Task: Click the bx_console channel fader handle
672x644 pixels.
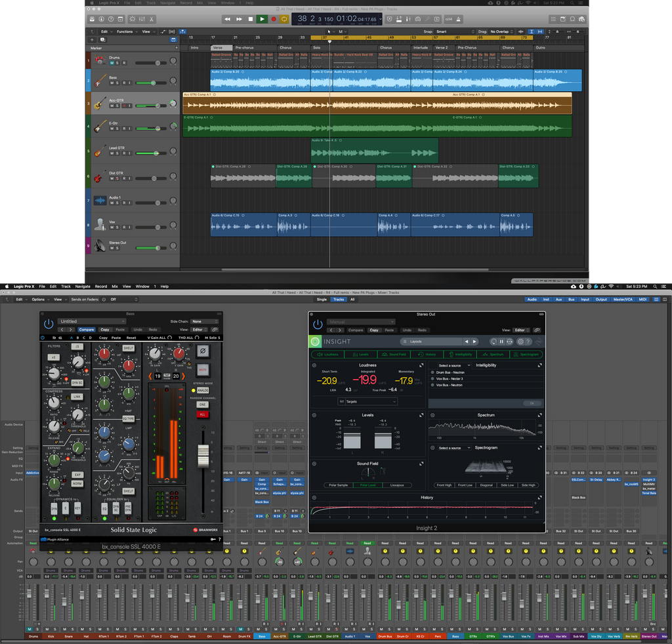Action: pyautogui.click(x=203, y=456)
